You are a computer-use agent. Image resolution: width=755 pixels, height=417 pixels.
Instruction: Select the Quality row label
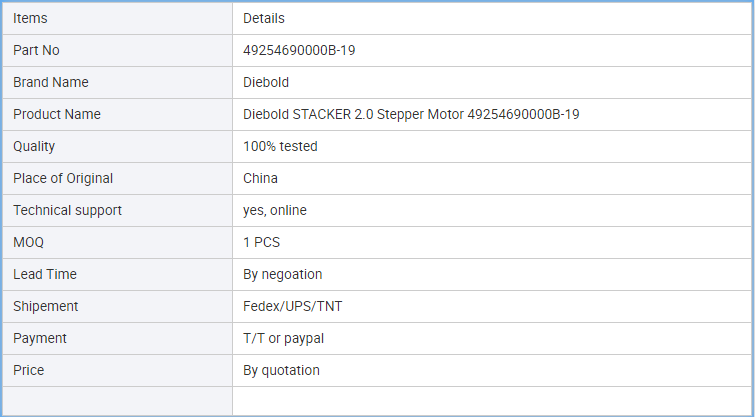point(34,146)
